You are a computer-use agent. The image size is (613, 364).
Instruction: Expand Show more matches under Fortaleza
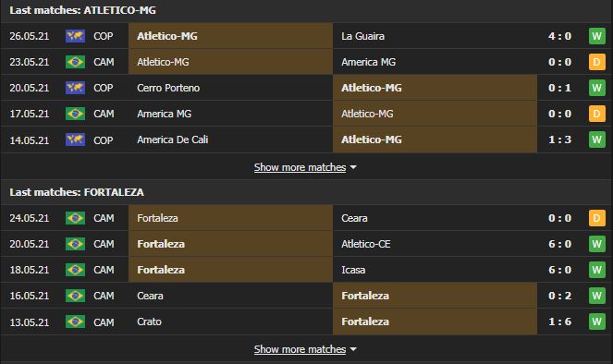pyautogui.click(x=300, y=349)
